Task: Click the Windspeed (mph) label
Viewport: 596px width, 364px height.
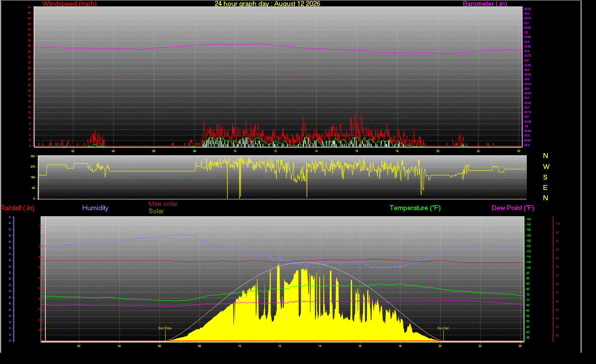Action: click(x=70, y=4)
